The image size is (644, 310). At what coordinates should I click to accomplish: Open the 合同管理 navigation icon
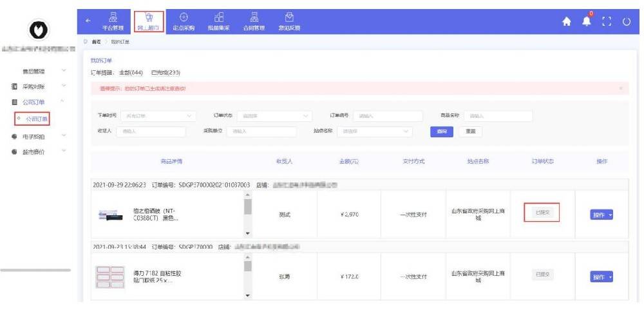(254, 21)
